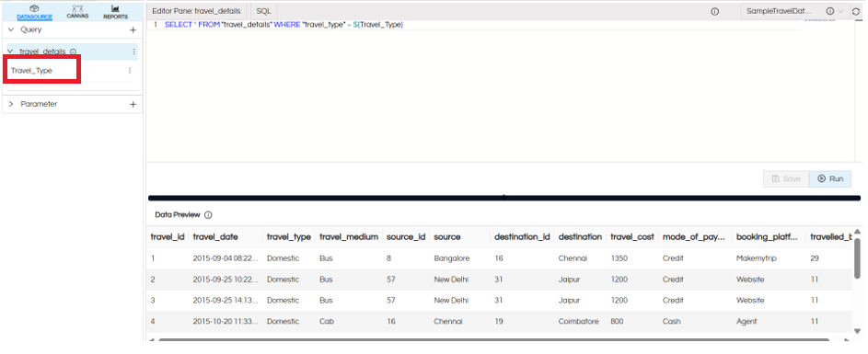Select the 1350 travel cost cell
Image resolution: width=868 pixels, height=354 pixels.
(x=619, y=258)
